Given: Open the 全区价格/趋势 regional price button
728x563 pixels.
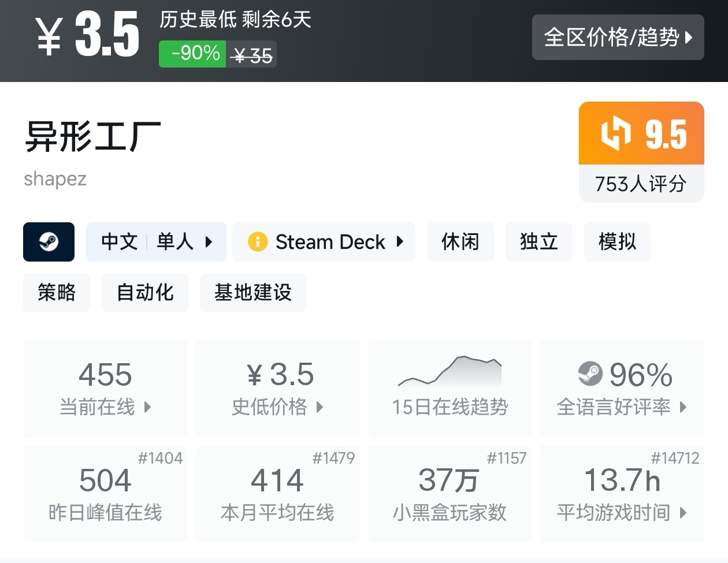Looking at the screenshot, I should (618, 38).
